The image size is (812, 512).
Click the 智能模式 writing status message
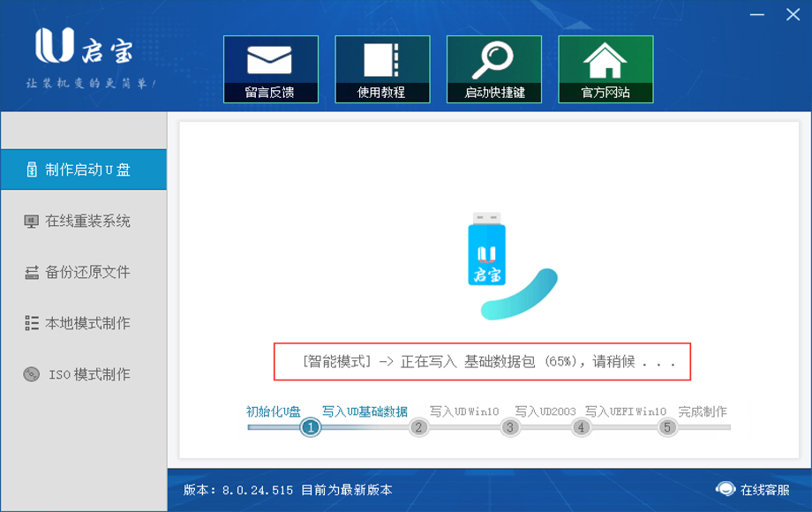[x=482, y=362]
